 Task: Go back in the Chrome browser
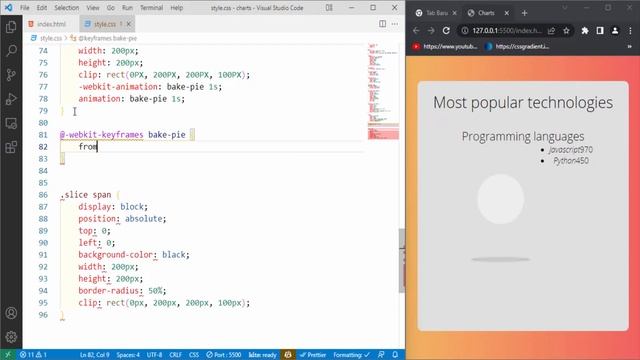click(416, 31)
